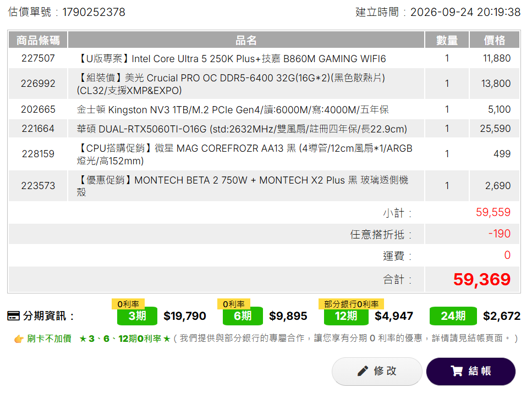
Task: Click the 商品條碼 column header
Action: (x=38, y=40)
